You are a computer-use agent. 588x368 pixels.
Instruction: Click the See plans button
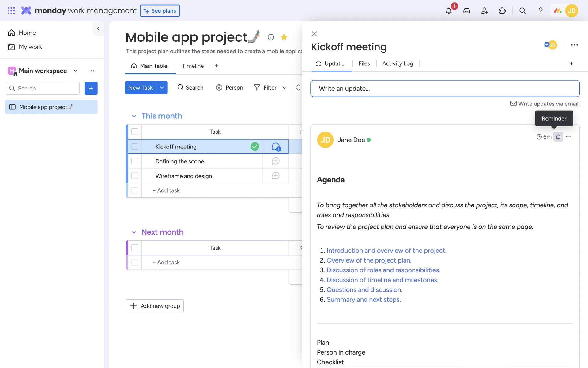coord(160,11)
